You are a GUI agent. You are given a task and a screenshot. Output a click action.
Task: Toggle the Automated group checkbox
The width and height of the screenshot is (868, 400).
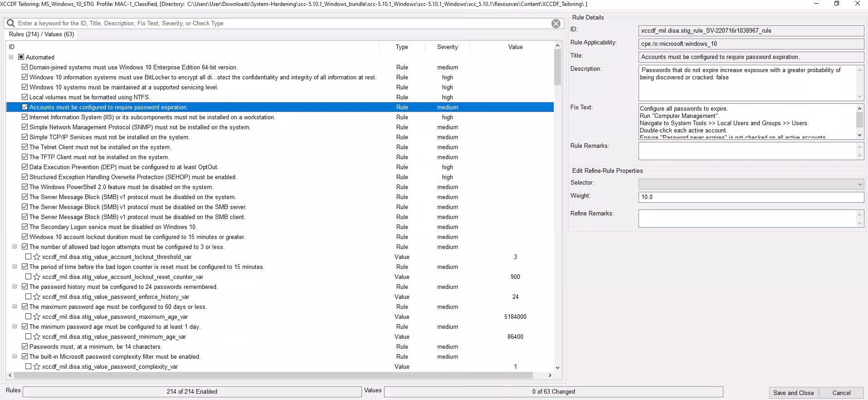click(x=21, y=57)
